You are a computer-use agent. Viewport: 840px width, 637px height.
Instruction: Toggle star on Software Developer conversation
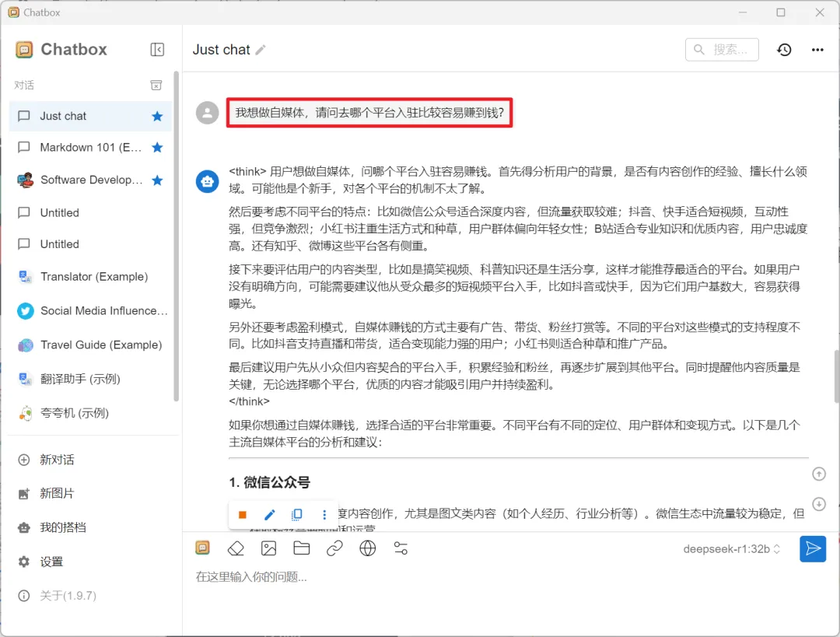(157, 180)
